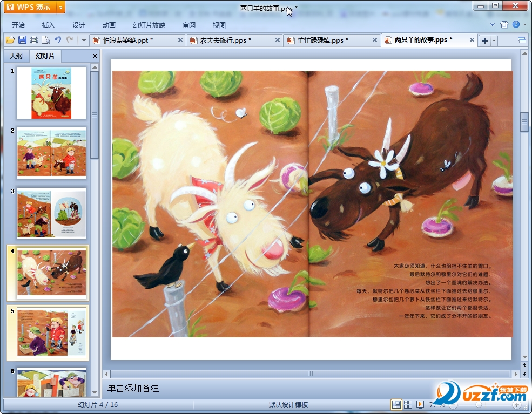
Task: Open the WPS 演示 application menu button
Action: point(30,7)
